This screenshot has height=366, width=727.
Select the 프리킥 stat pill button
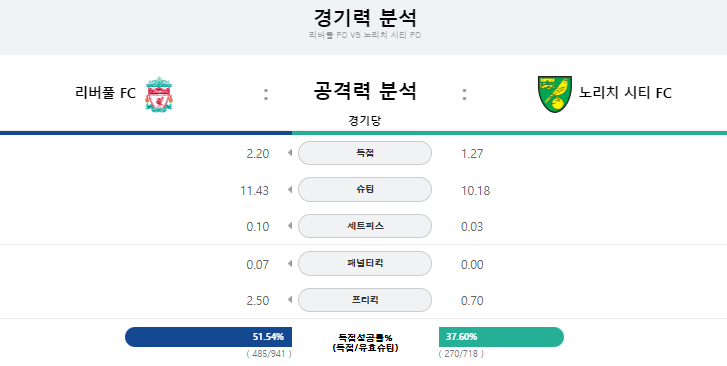365,300
